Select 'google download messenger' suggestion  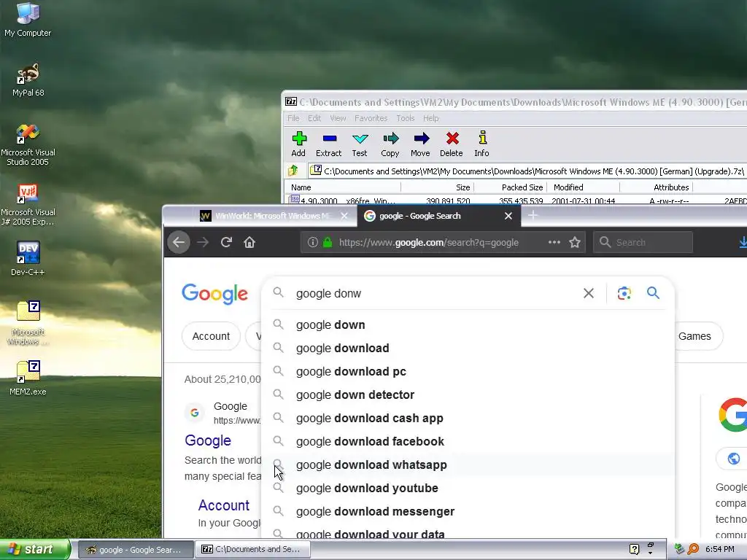tap(468, 511)
